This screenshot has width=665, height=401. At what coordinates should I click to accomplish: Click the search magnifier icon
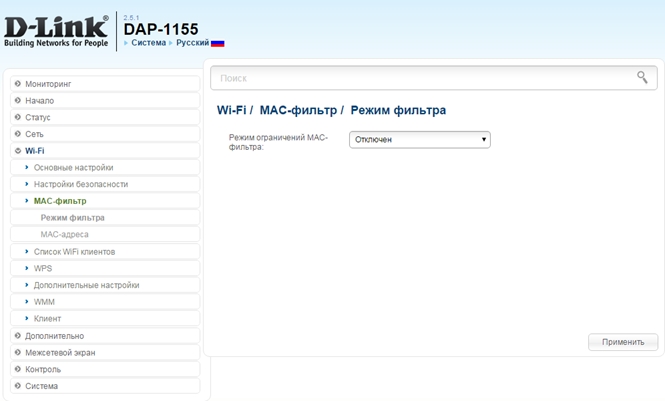642,77
